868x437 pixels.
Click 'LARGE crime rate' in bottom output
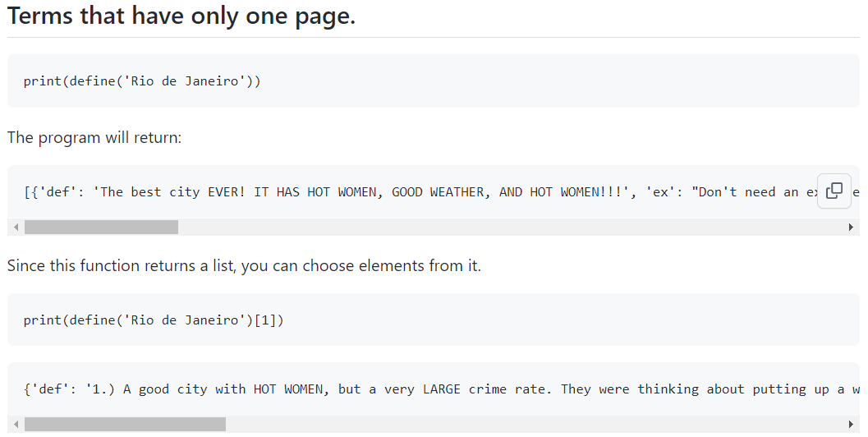485,389
